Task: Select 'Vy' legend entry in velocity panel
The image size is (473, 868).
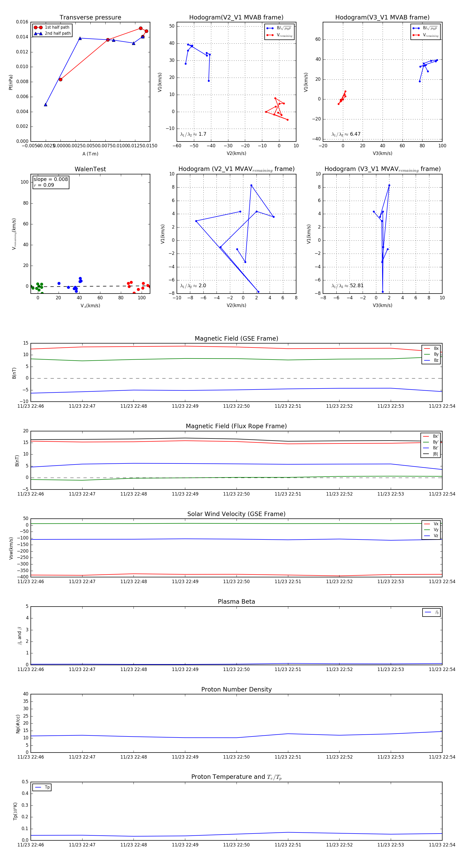Action: point(431,530)
